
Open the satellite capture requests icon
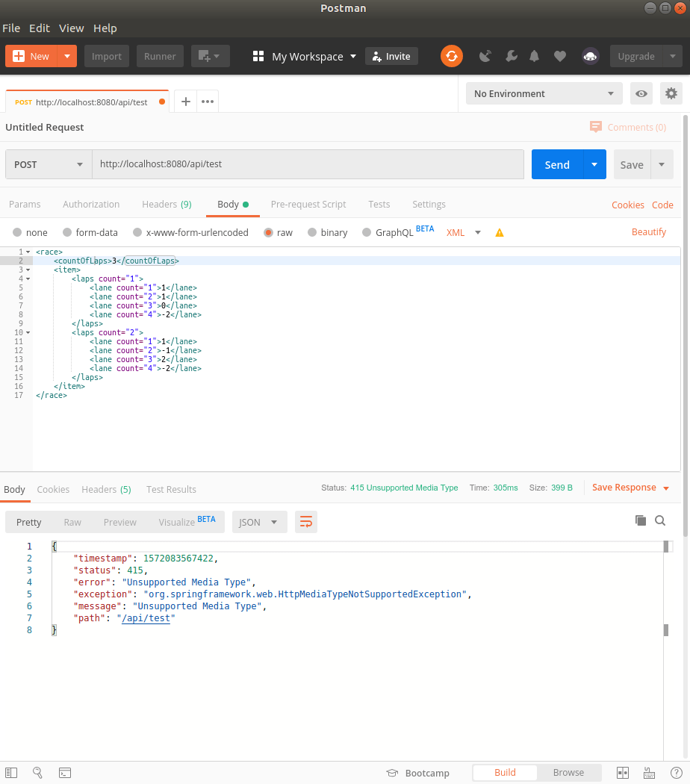coord(485,56)
